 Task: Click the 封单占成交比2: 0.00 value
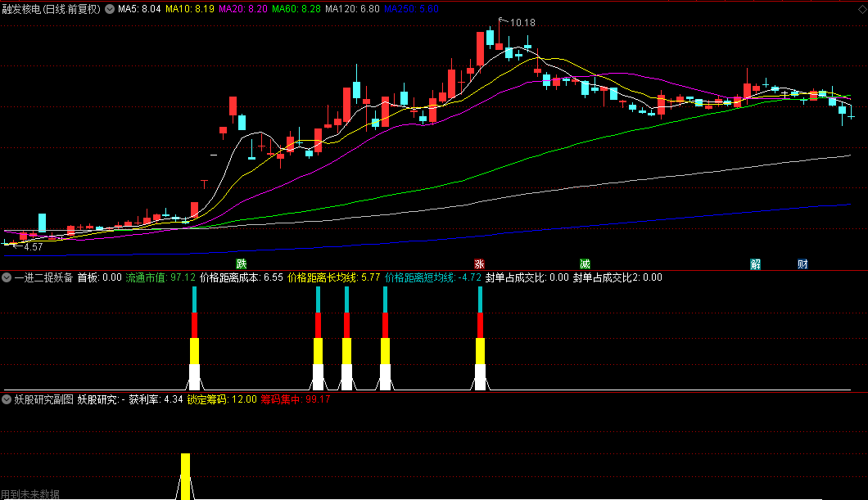pyautogui.click(x=617, y=277)
